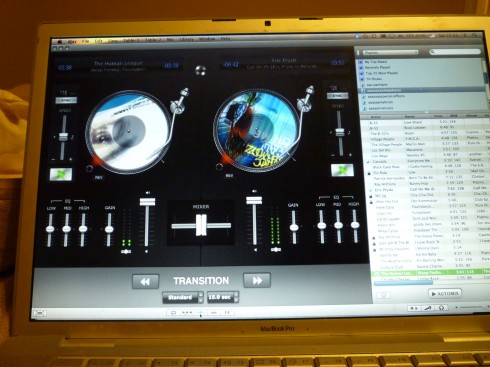Click the transition rewind arrows button

click(x=146, y=282)
